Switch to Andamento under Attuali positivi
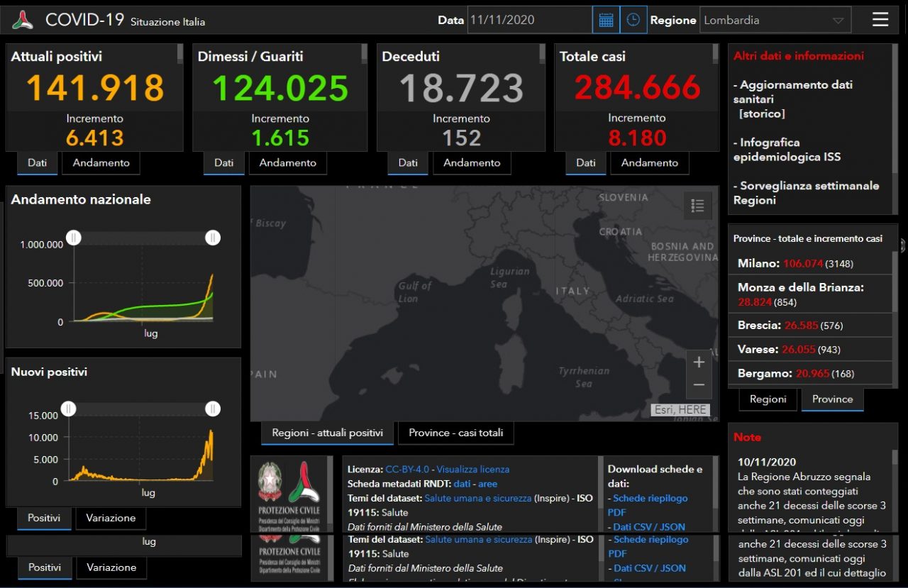 (101, 162)
